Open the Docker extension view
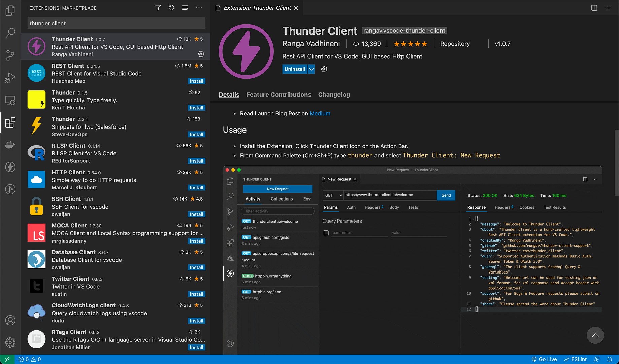 pyautogui.click(x=10, y=145)
